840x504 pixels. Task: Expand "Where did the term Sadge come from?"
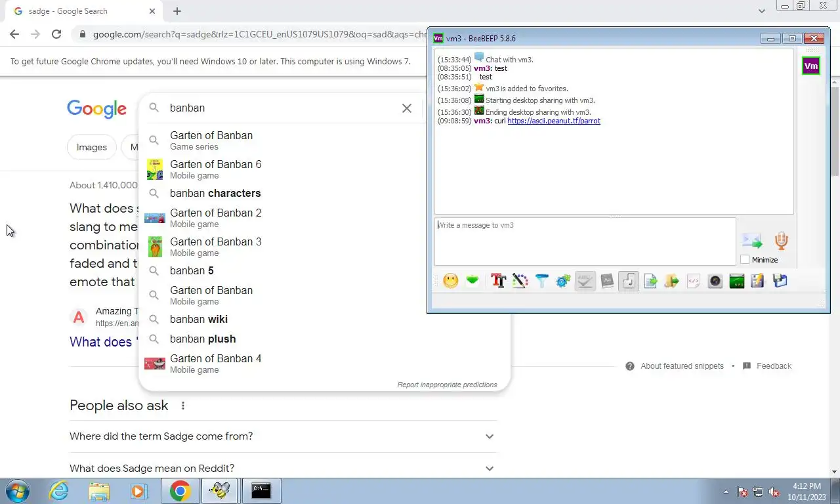tap(283, 436)
